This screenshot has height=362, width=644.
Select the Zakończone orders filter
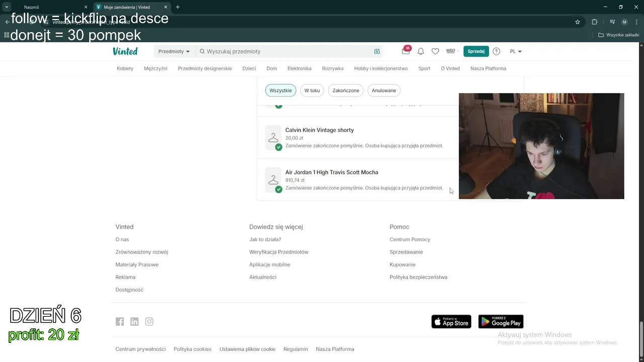(x=346, y=90)
